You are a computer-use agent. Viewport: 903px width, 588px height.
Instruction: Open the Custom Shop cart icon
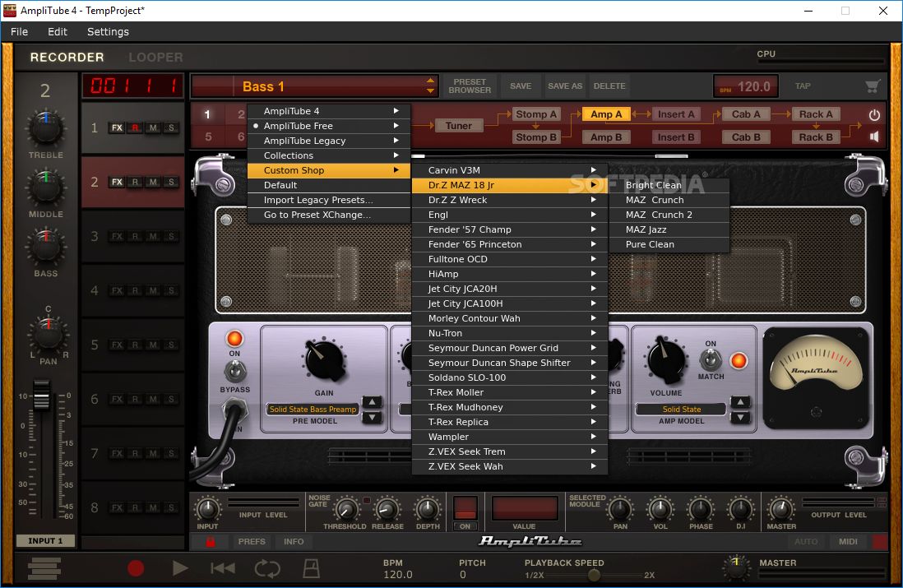point(873,86)
